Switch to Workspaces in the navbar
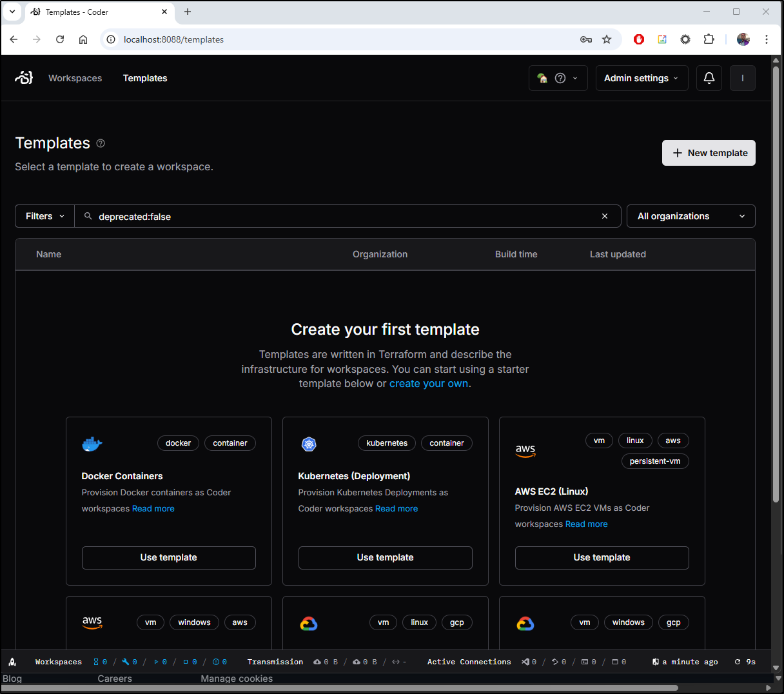Screen dimensions: 784x694 (75, 78)
